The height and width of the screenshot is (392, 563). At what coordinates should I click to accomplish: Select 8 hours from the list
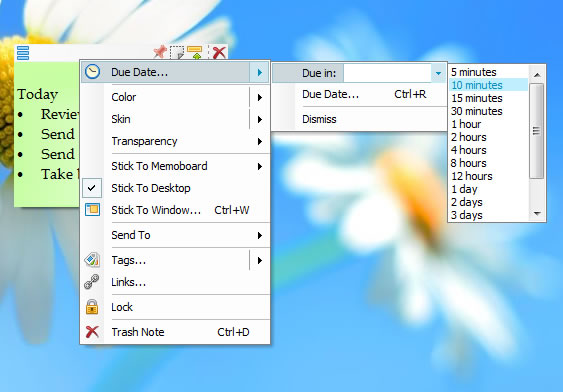tap(489, 163)
